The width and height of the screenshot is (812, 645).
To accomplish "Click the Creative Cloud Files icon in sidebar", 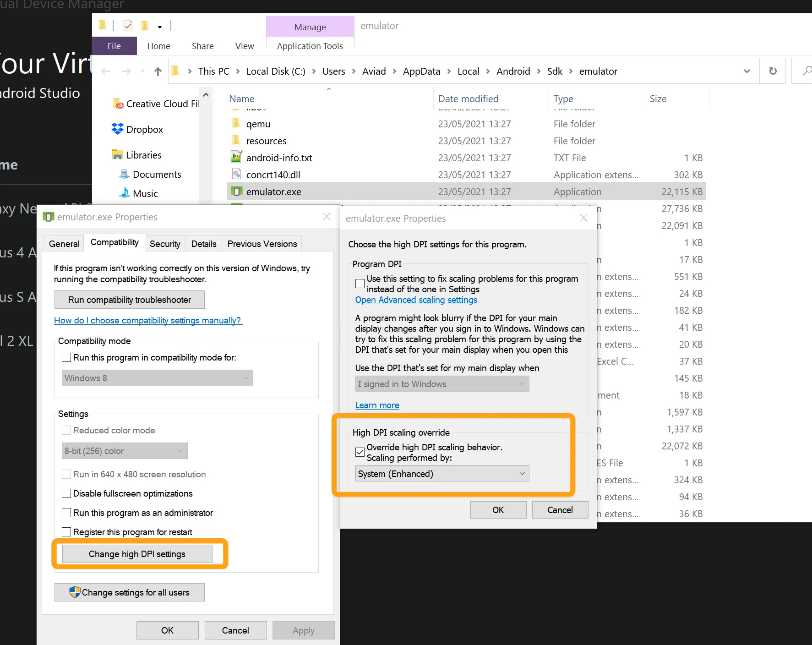I will [x=118, y=104].
